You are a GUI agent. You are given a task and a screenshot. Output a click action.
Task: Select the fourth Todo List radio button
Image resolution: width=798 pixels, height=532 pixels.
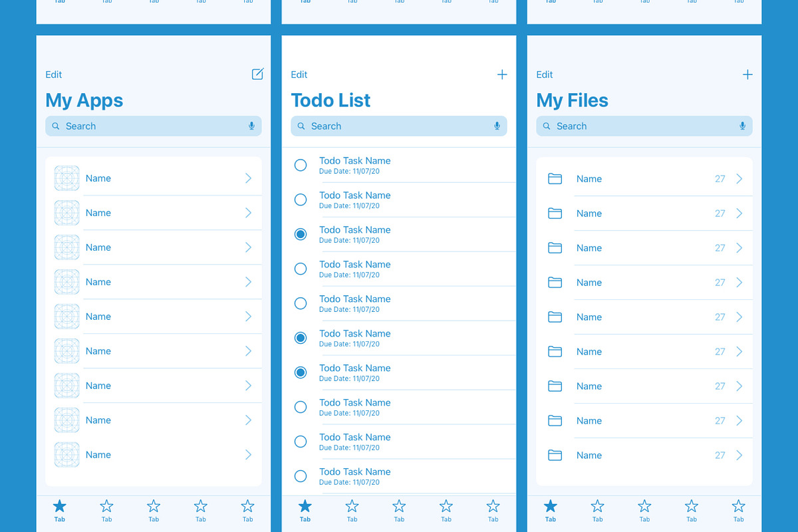[301, 269]
